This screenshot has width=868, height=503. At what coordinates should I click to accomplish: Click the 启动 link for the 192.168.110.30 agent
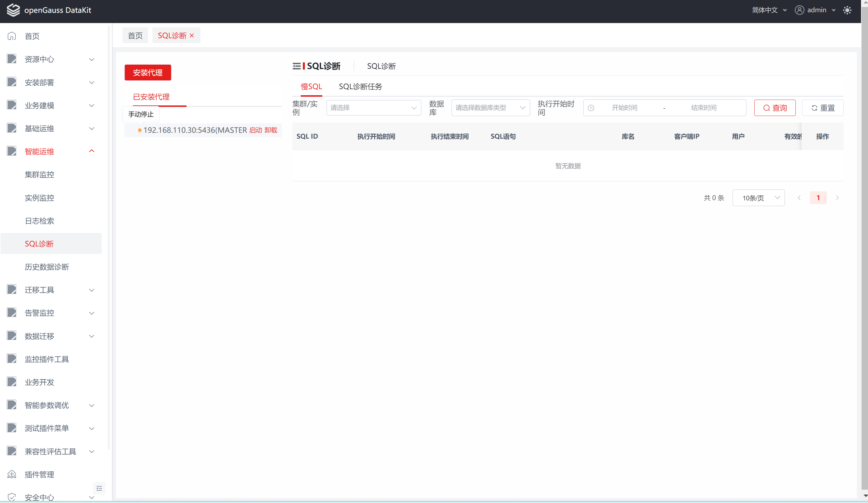(x=256, y=130)
